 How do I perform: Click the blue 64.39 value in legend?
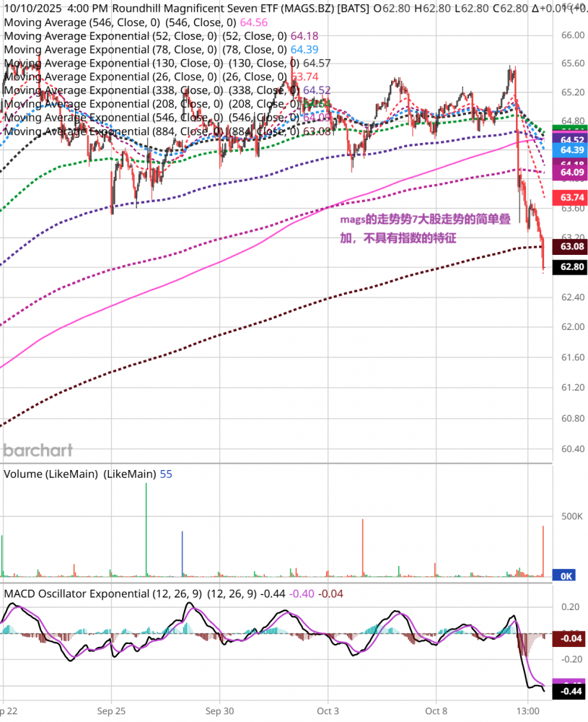point(304,50)
